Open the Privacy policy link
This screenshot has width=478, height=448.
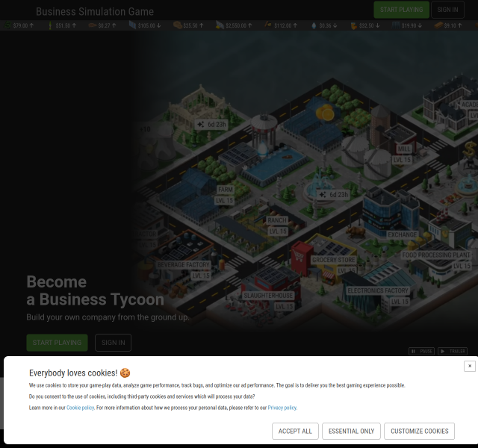[x=282, y=408]
